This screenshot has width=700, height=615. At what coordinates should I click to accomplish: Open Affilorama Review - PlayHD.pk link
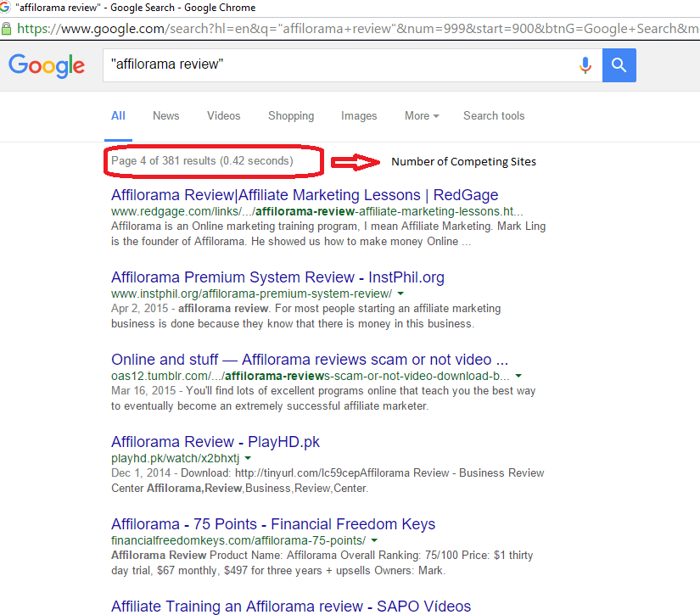point(216,442)
